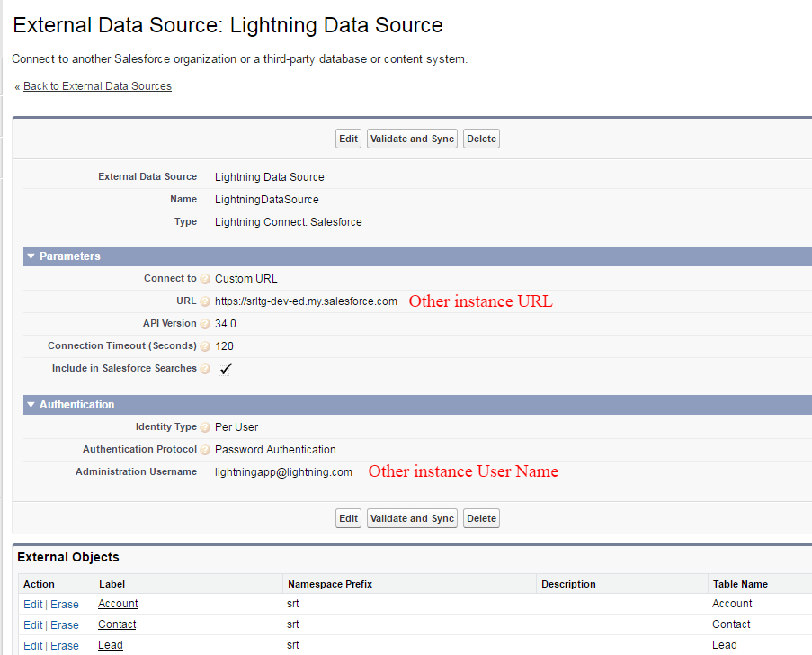Open help icon for Authentication Protocol

(205, 449)
